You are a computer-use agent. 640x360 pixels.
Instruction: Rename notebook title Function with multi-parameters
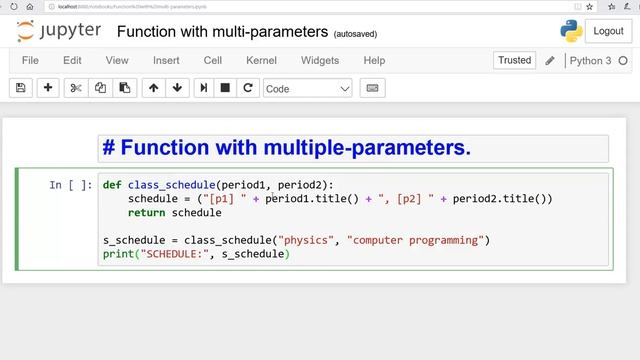(x=222, y=31)
